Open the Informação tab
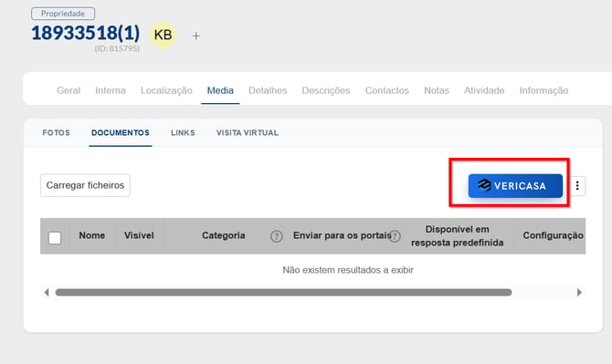 click(x=543, y=90)
